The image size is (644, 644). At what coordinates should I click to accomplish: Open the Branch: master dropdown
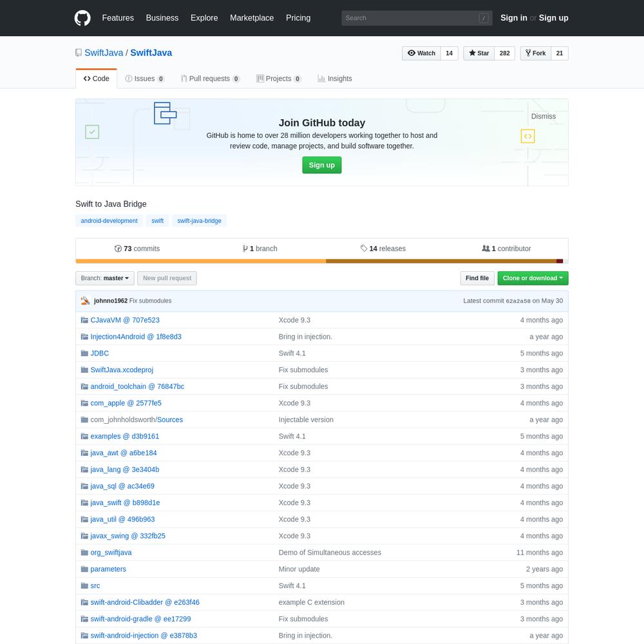click(105, 278)
